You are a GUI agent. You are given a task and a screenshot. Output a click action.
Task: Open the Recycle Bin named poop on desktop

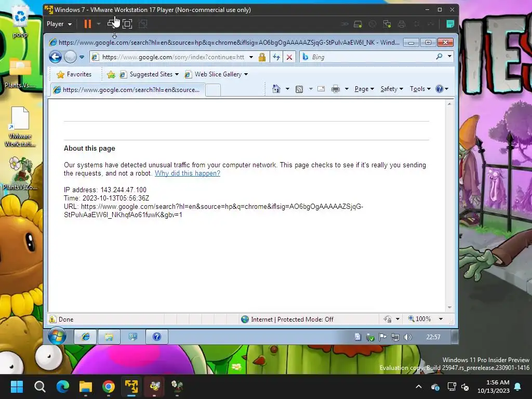coord(20,22)
